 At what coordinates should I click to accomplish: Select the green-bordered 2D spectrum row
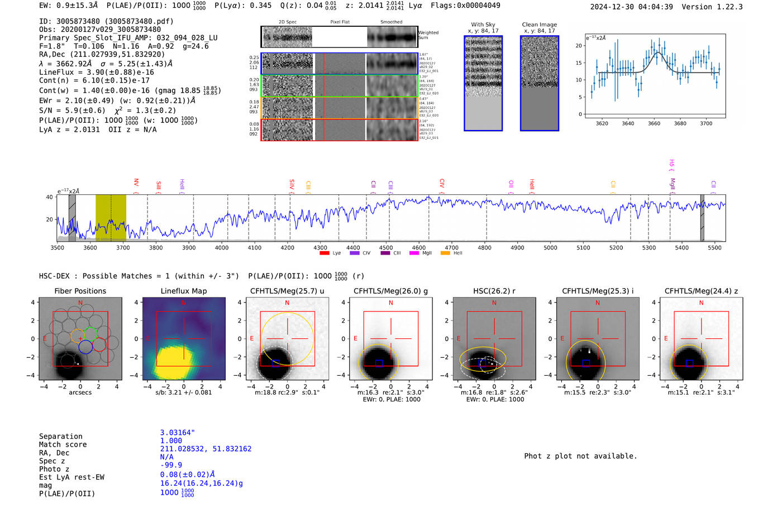[339, 85]
